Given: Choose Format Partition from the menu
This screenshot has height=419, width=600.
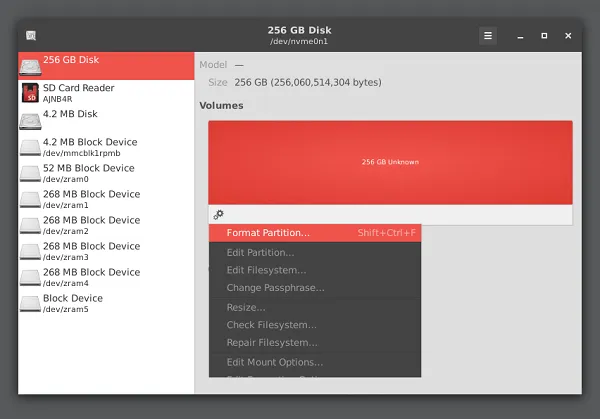Looking at the screenshot, I should point(268,233).
